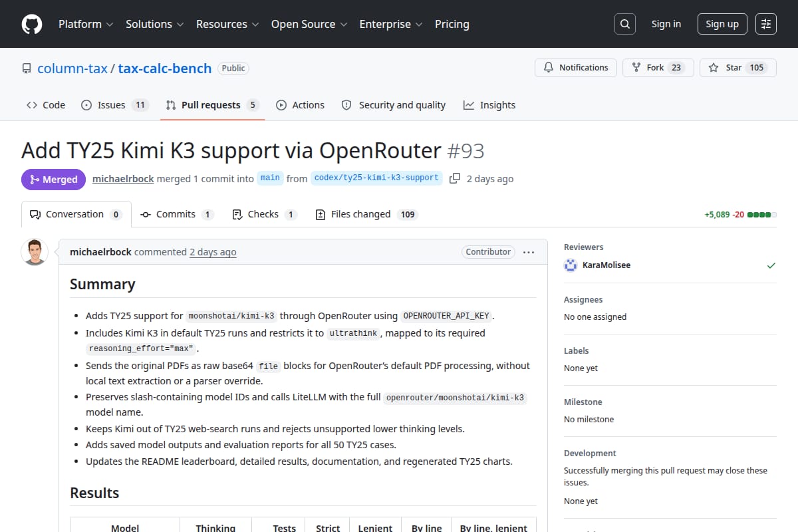Viewport: 798px width, 532px height.
Task: Click the diffstat blocks indicator
Action: pyautogui.click(x=762, y=215)
